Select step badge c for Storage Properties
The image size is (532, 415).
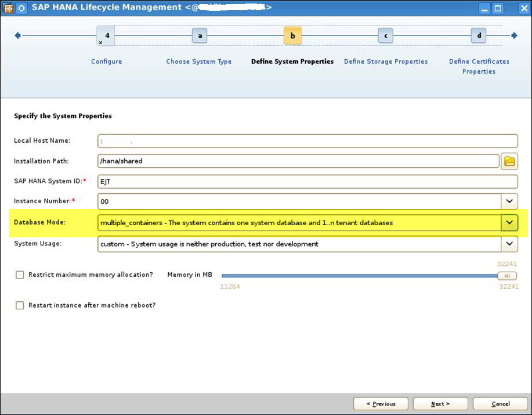(x=385, y=35)
